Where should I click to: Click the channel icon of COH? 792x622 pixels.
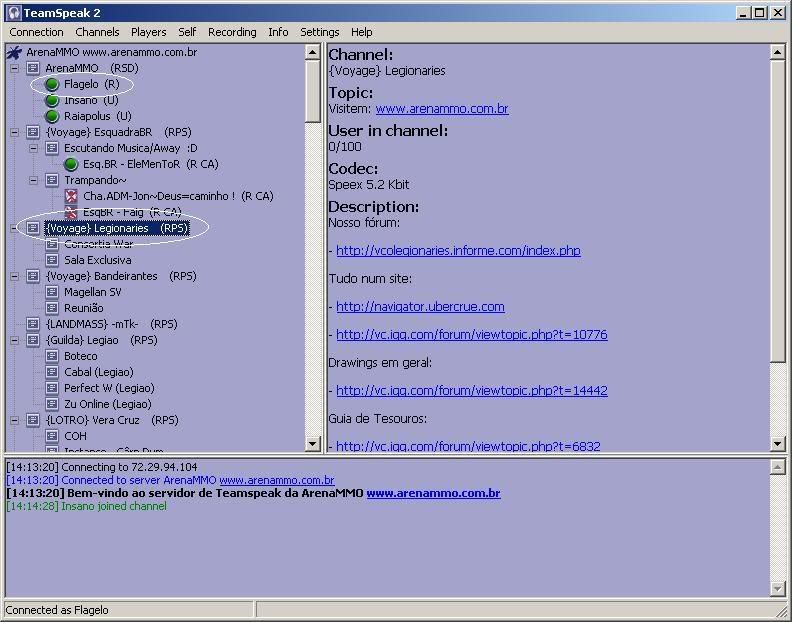click(x=52, y=436)
